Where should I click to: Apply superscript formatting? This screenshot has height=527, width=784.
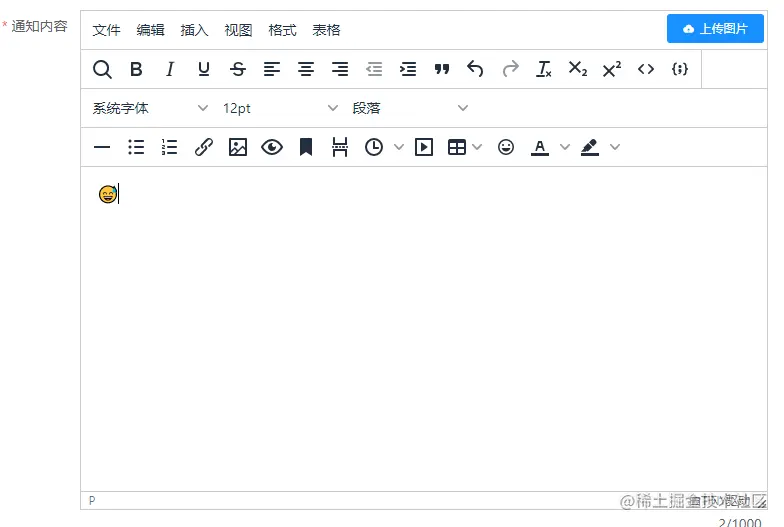coord(612,69)
